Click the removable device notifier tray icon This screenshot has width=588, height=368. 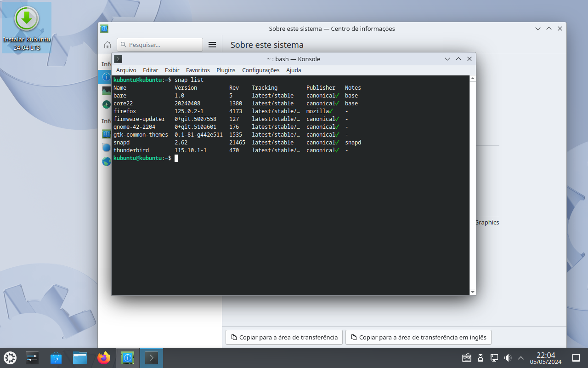pyautogui.click(x=480, y=357)
